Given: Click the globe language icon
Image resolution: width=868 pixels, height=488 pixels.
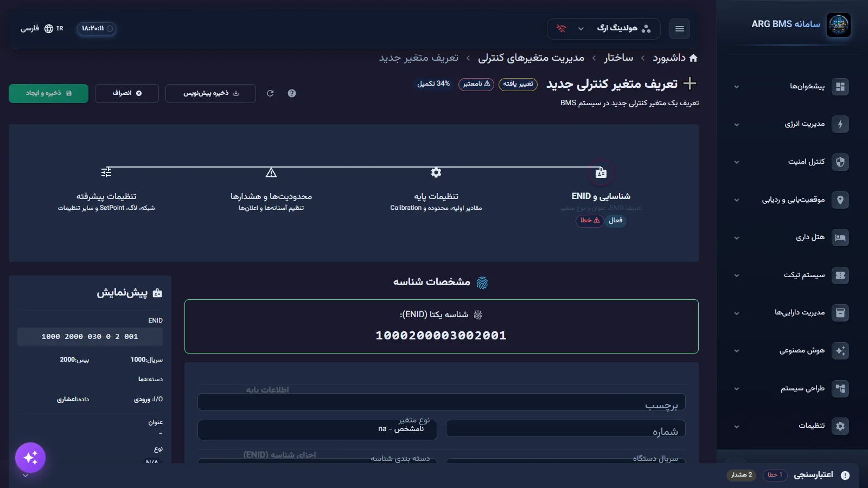Looking at the screenshot, I should coord(49,29).
